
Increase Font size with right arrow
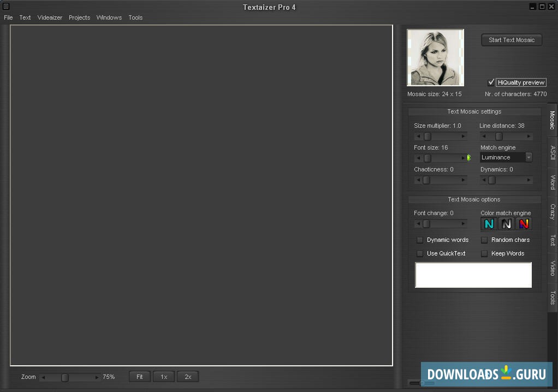[463, 158]
